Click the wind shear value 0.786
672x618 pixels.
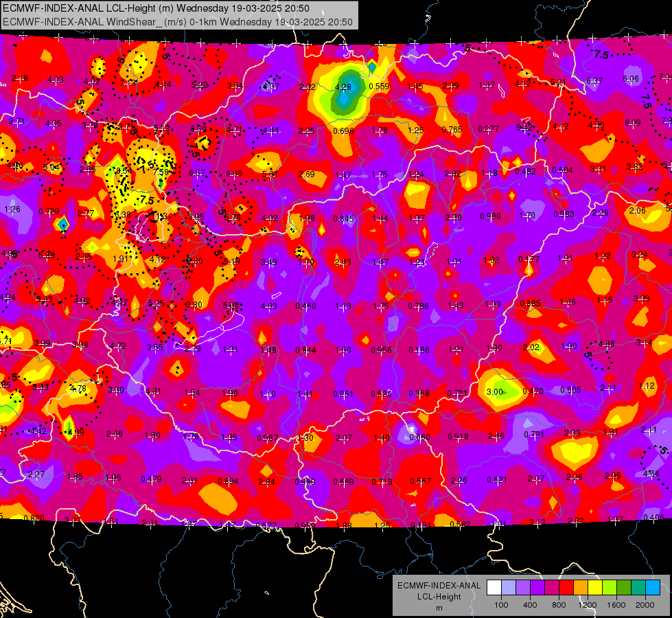(418, 306)
